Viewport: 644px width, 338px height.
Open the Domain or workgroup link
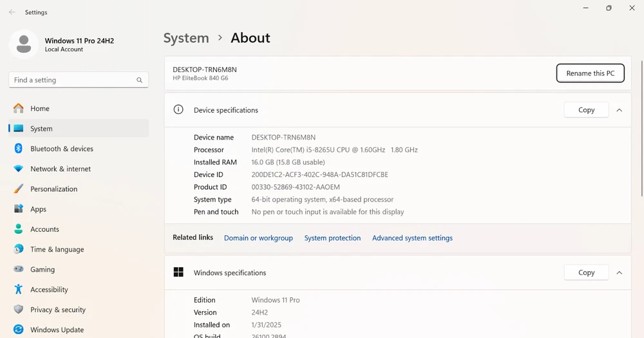coord(258,238)
